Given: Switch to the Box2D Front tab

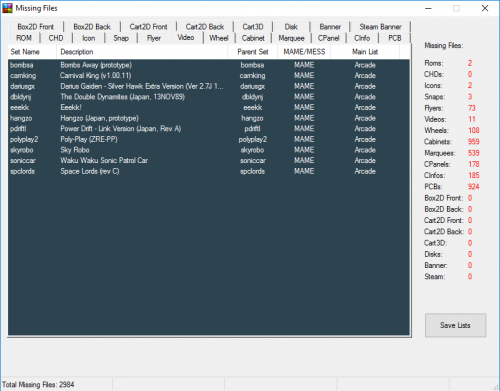Looking at the screenshot, I should click(x=35, y=27).
